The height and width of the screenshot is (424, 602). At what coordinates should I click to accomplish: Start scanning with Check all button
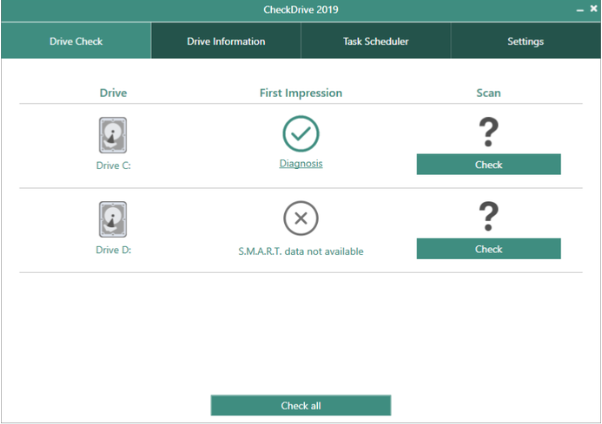[300, 406]
